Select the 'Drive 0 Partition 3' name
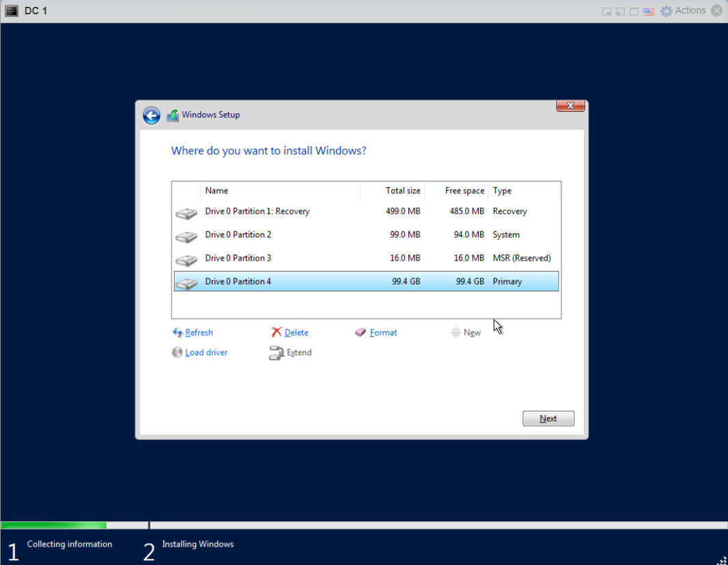 pos(238,258)
